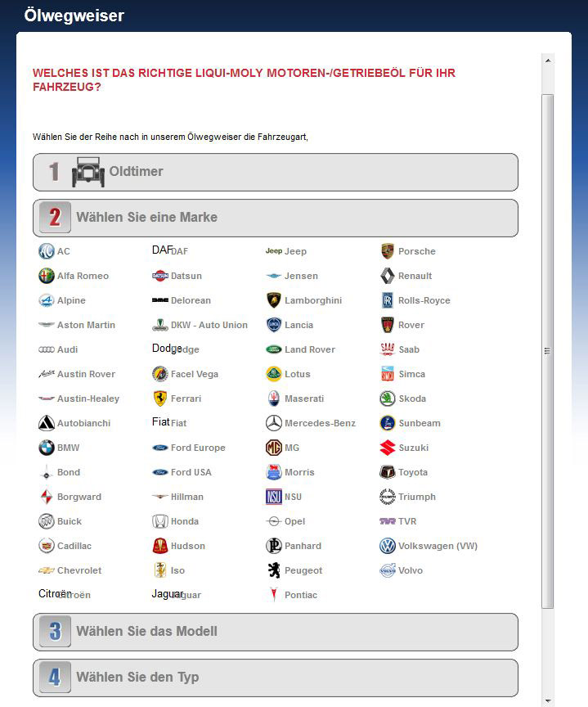Screen dimensions: 588x707
Task: Click the Opel lightning logo
Action: coord(274,521)
